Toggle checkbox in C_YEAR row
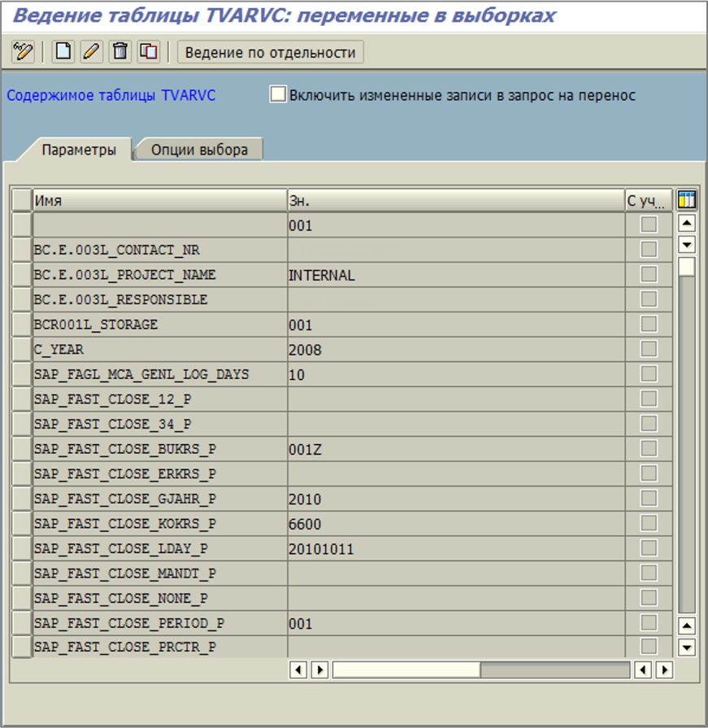This screenshot has height=728, width=708. point(649,349)
